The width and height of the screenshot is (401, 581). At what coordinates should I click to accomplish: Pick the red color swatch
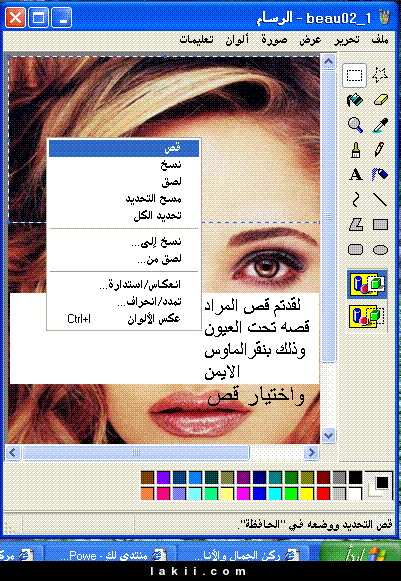coord(323,494)
